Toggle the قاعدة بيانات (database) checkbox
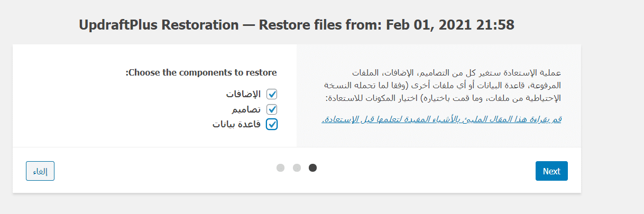 [x=272, y=125]
